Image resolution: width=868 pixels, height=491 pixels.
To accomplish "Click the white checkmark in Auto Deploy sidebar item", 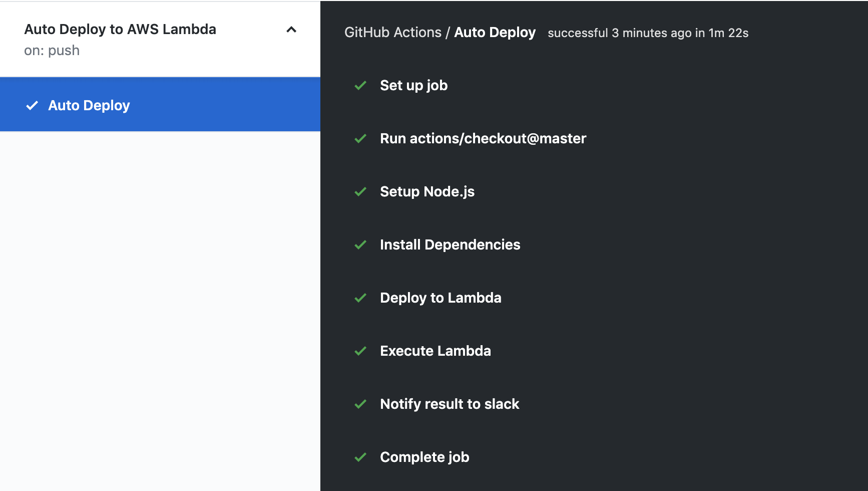I will point(32,105).
